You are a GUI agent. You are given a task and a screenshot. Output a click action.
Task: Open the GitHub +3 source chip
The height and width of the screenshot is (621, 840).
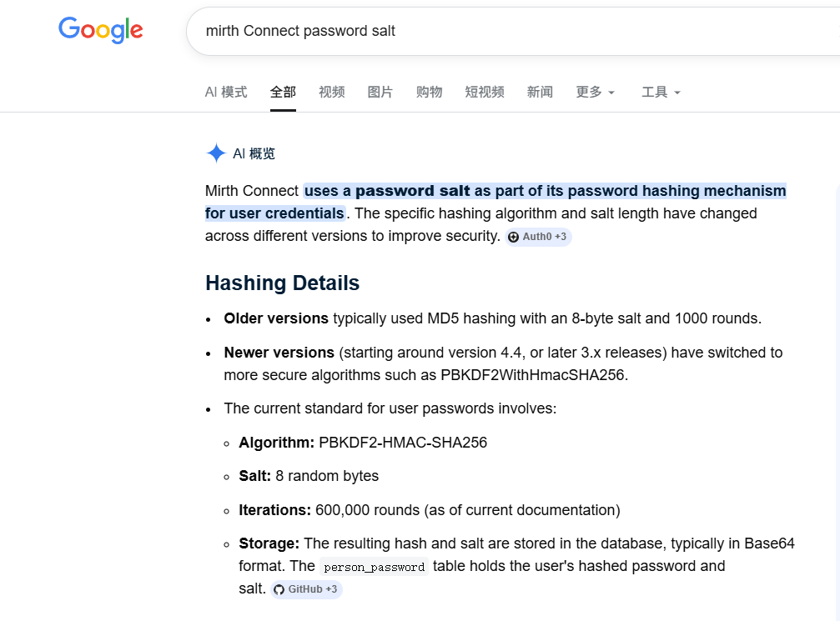(306, 589)
